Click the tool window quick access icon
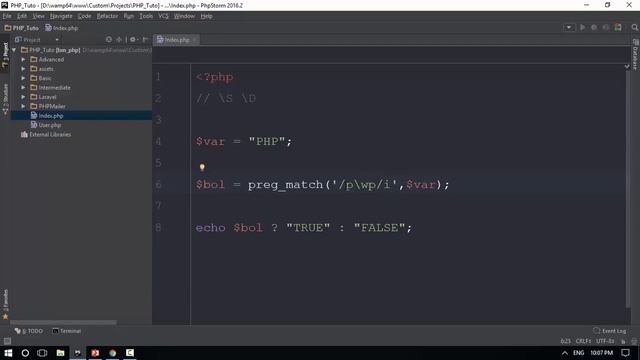 click(x=7, y=341)
